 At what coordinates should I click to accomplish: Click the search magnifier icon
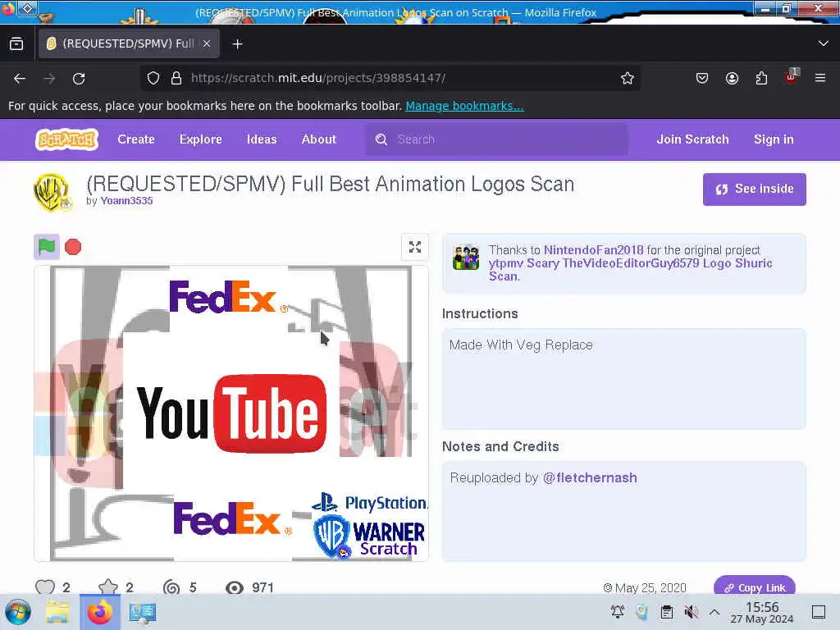coord(381,139)
